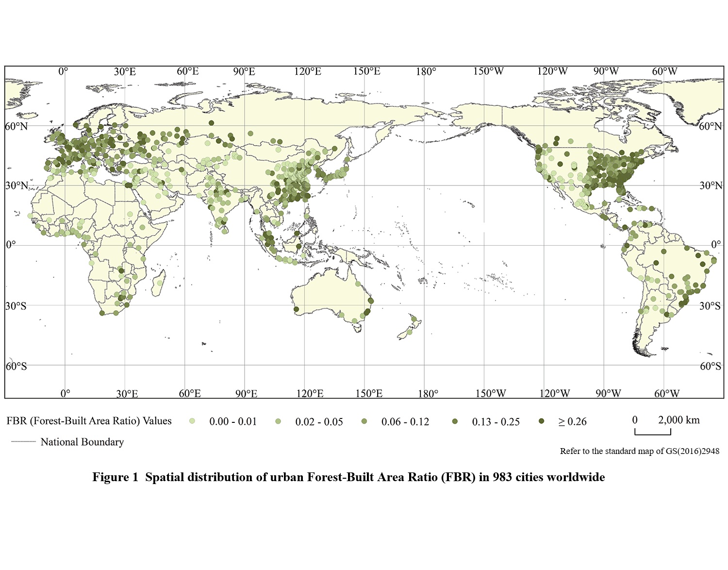Pick the 0.13 - 0.25 legend dot
This screenshot has width=728, height=570.
pos(455,421)
